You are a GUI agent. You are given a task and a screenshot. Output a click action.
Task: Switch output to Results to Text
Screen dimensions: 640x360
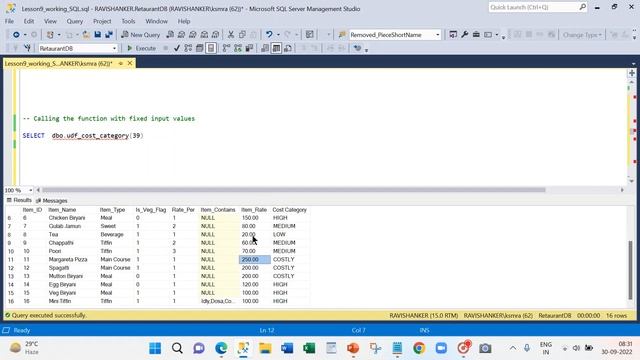[x=265, y=48]
